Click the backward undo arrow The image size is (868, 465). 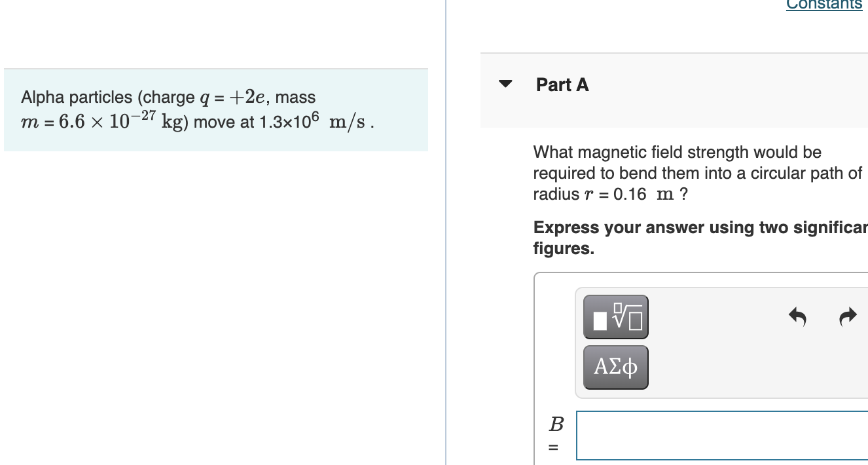pos(797,316)
